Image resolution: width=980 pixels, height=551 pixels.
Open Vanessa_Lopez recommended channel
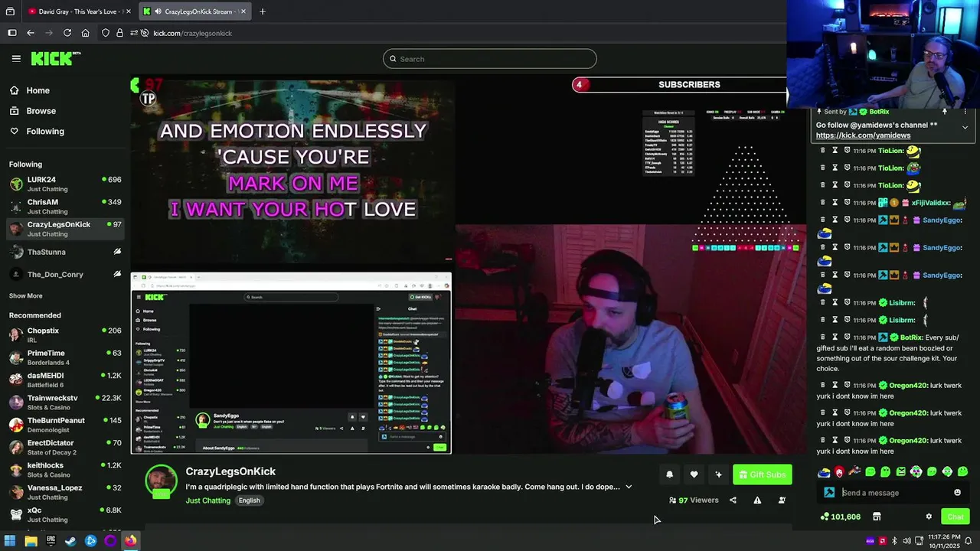pyautogui.click(x=66, y=492)
